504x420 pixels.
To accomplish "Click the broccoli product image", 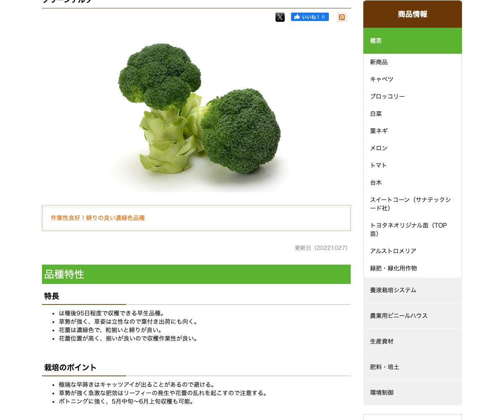I will click(x=197, y=115).
